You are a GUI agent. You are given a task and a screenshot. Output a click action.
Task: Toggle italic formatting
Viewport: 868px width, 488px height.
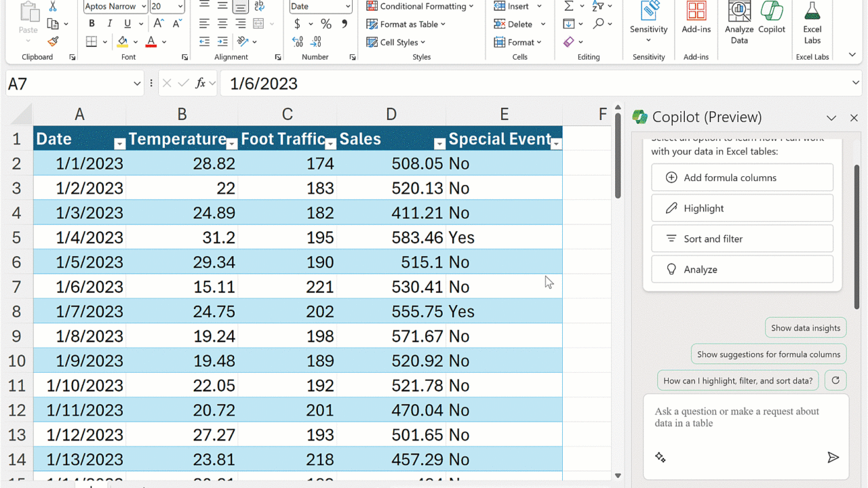tap(110, 24)
